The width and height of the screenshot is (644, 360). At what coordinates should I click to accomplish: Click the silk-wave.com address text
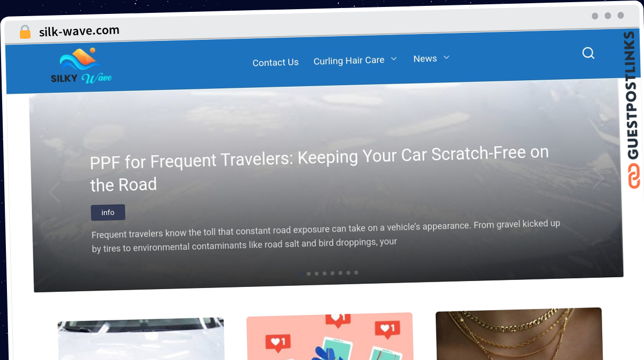pos(79,31)
